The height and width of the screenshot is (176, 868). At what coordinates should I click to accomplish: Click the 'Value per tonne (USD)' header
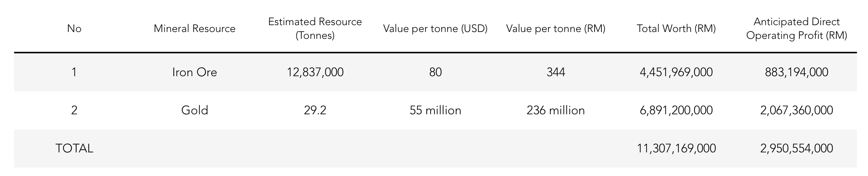pos(435,29)
